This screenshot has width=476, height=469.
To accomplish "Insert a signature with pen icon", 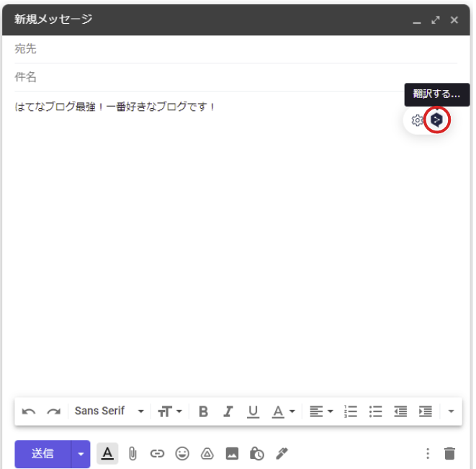I will click(282, 454).
